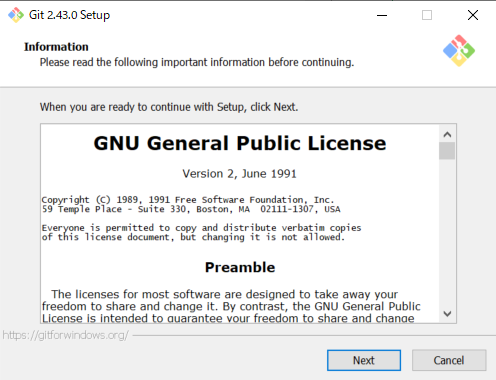Click the Information heading text
The height and width of the screenshot is (380, 496).
click(x=56, y=47)
